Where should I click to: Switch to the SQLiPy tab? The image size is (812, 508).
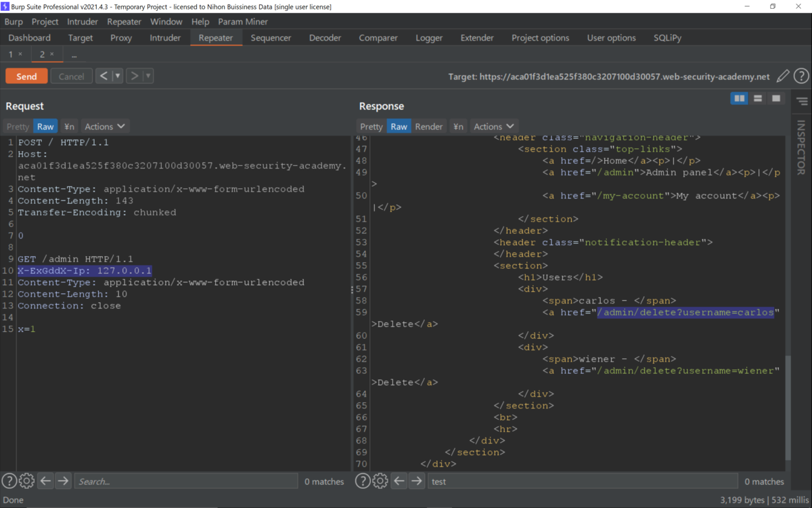tap(668, 38)
